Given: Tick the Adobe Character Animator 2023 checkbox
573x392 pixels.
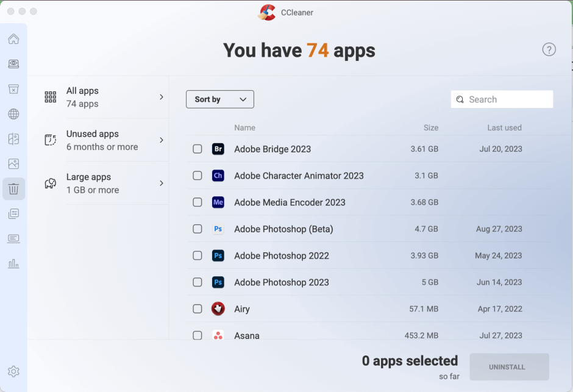Looking at the screenshot, I should point(198,176).
